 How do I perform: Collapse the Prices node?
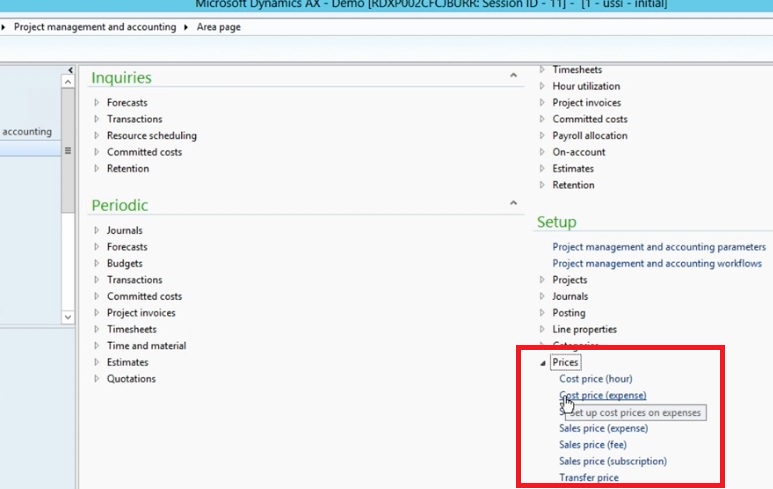(x=543, y=363)
